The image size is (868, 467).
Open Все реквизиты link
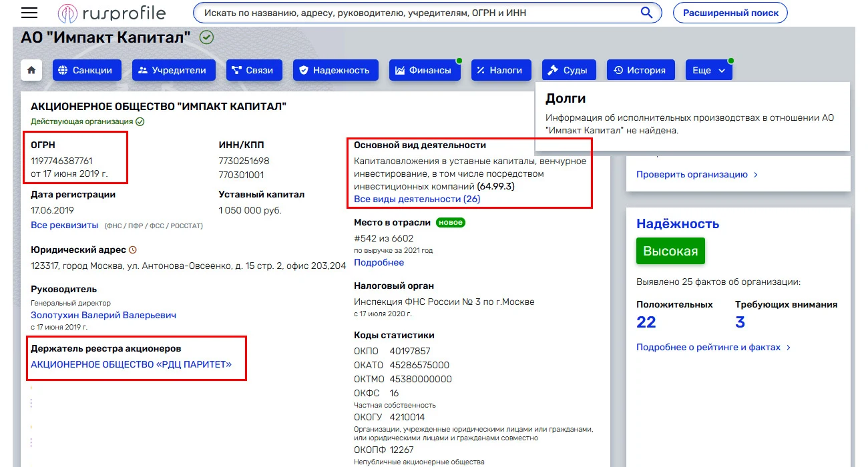tap(65, 225)
